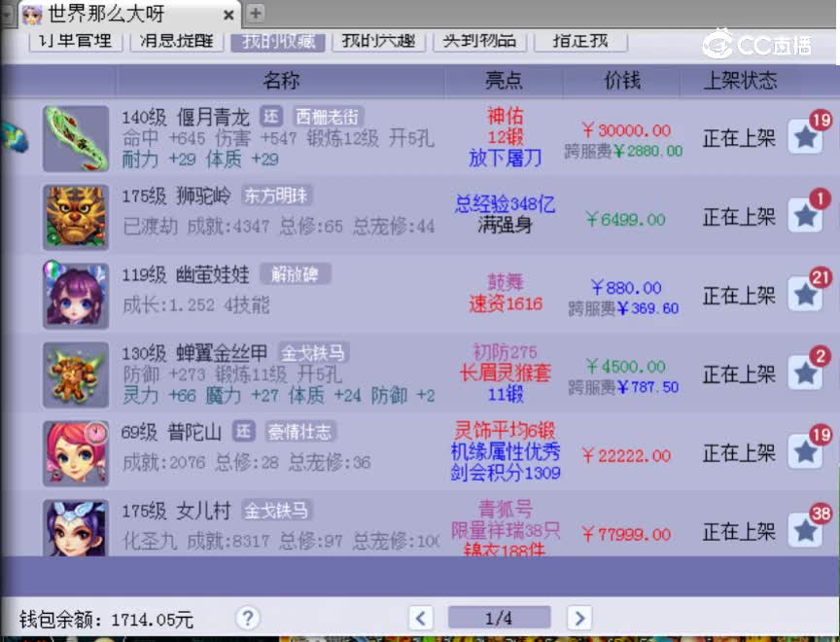Click the 140级 偃月青龙 item name

pos(186,118)
